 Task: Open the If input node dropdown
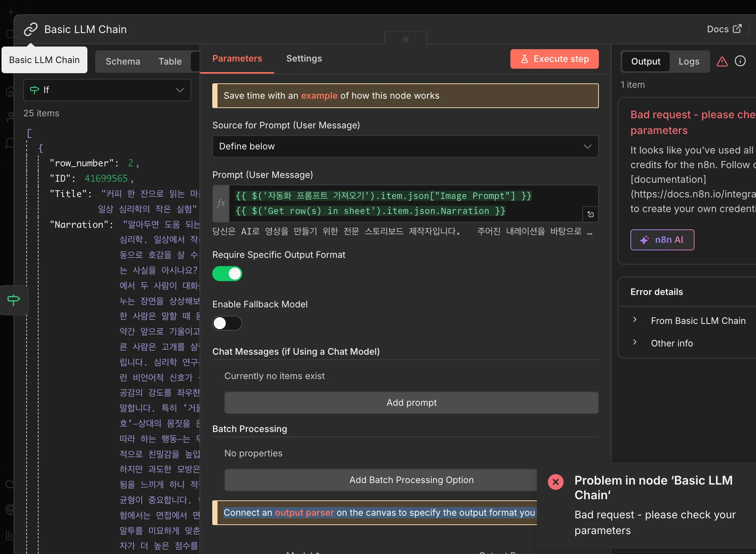click(x=107, y=90)
